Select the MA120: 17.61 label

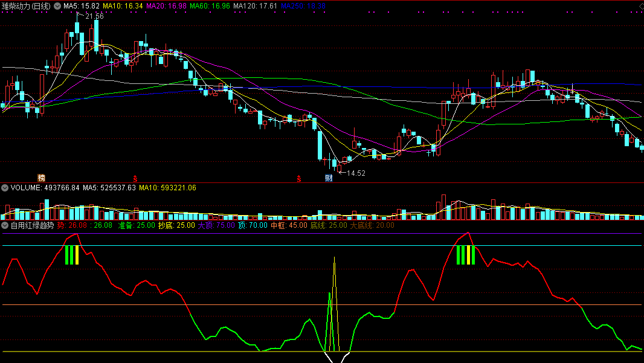[255, 6]
